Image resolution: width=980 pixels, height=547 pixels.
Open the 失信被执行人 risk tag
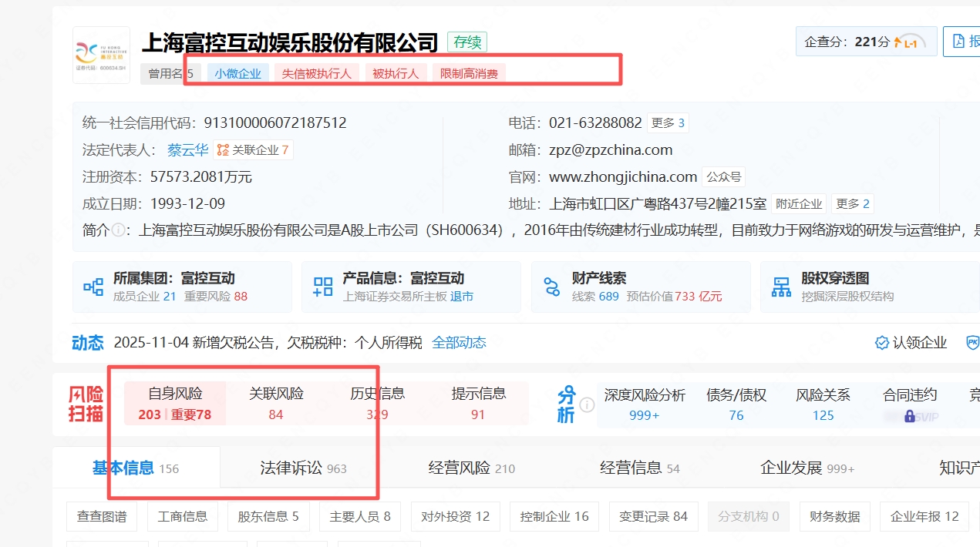pos(316,74)
